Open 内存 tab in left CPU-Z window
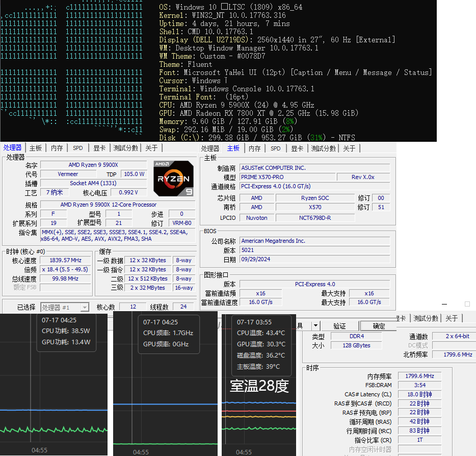The width and height of the screenshot is (476, 456). tap(57, 148)
